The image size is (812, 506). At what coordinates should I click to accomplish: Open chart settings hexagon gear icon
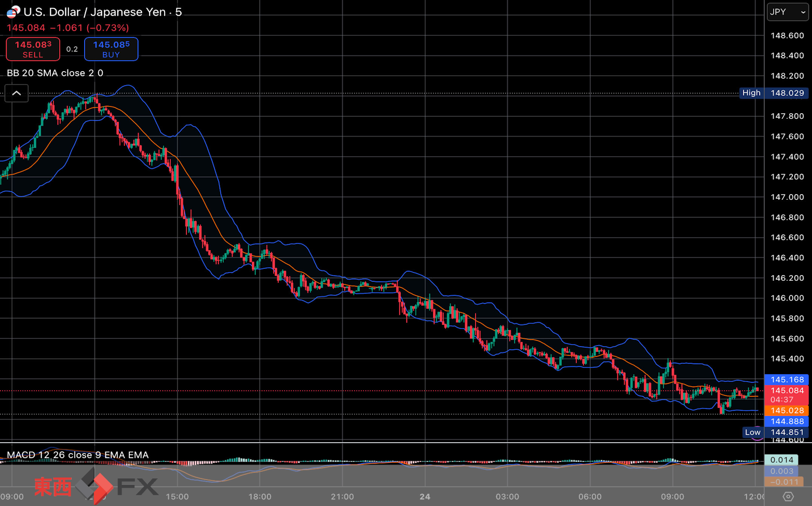click(788, 496)
